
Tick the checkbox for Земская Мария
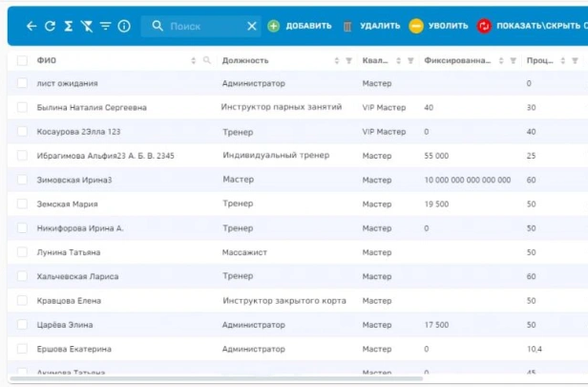pos(22,204)
